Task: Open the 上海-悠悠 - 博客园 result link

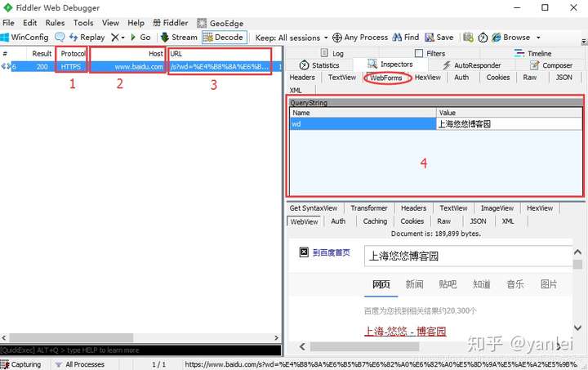Action: [x=405, y=332]
